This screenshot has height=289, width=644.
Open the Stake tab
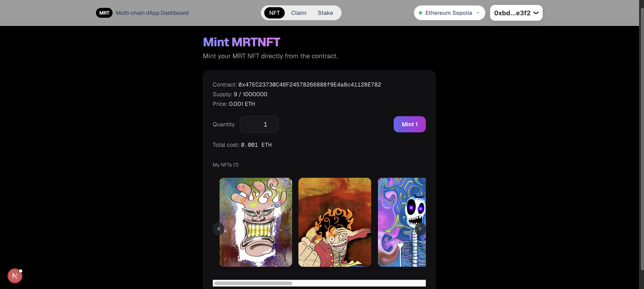[x=325, y=13]
